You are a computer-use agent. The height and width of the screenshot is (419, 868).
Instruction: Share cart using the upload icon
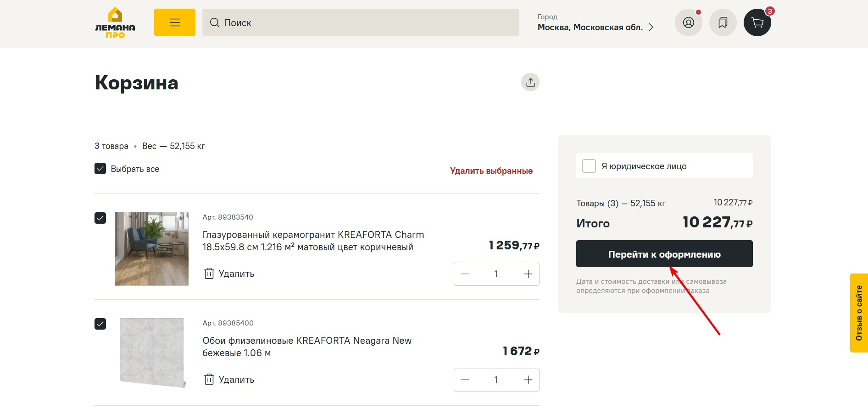click(530, 82)
